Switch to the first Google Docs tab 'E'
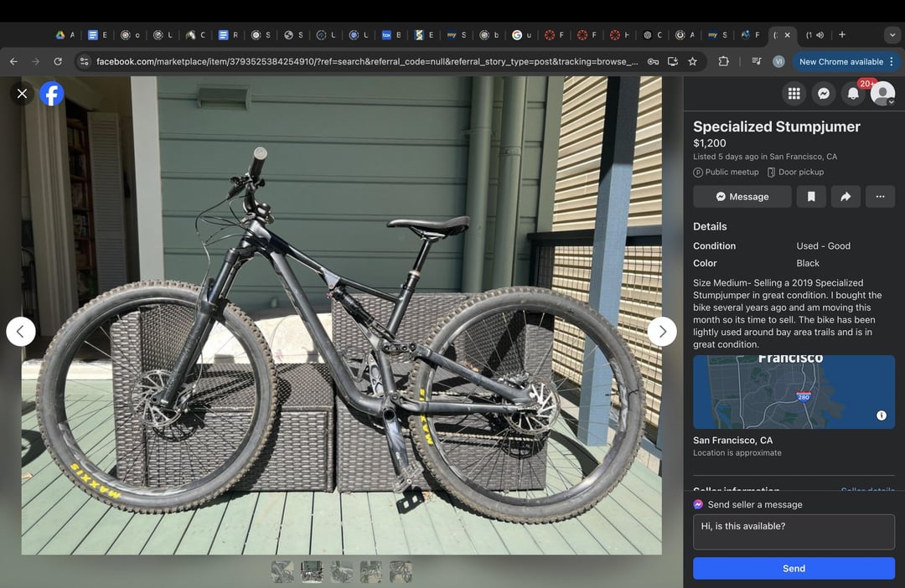 click(x=97, y=35)
